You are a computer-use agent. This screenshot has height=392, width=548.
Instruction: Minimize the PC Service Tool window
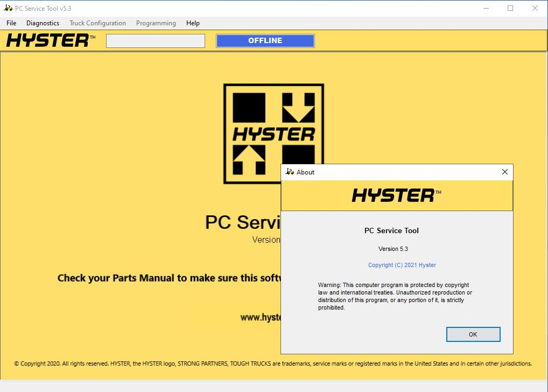coord(486,8)
